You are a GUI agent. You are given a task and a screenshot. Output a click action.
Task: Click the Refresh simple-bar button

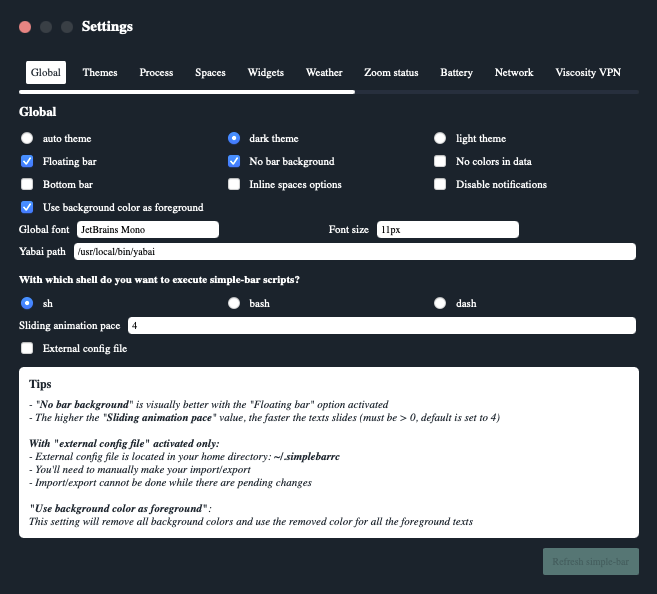coord(591,562)
